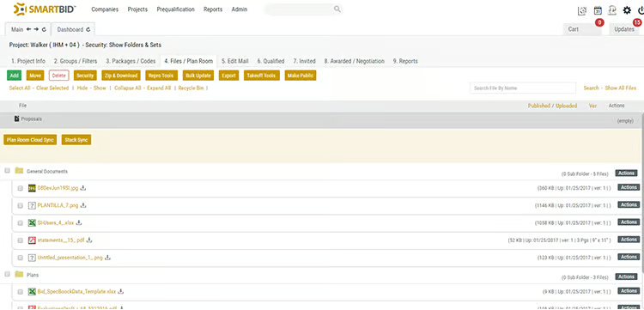The width and height of the screenshot is (644, 310).
Task: Open Actions menu for Plans folder
Action: point(626,277)
